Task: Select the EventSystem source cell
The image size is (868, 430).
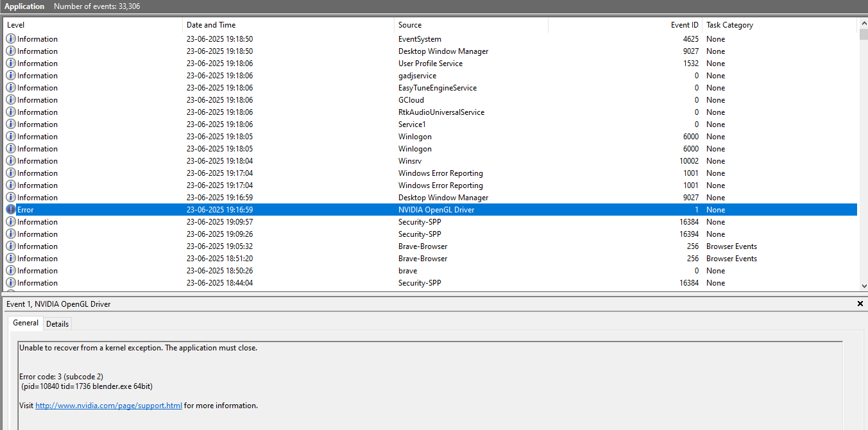Action: (420, 39)
